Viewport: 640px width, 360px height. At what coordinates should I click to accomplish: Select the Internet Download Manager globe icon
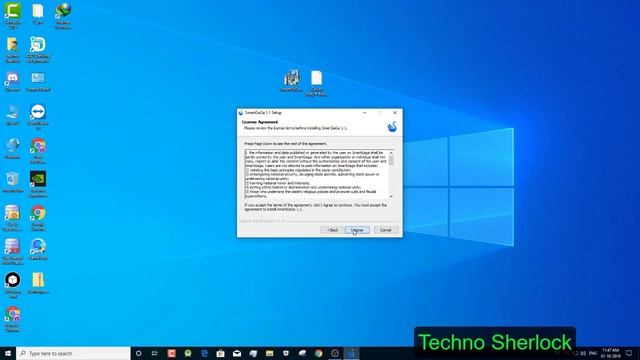(x=63, y=15)
